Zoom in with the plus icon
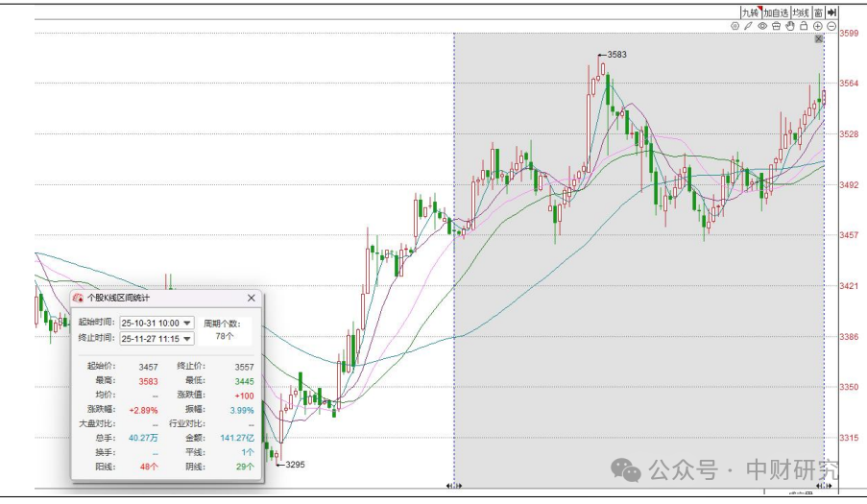Viewport: 867px width, 504px height. (818, 26)
